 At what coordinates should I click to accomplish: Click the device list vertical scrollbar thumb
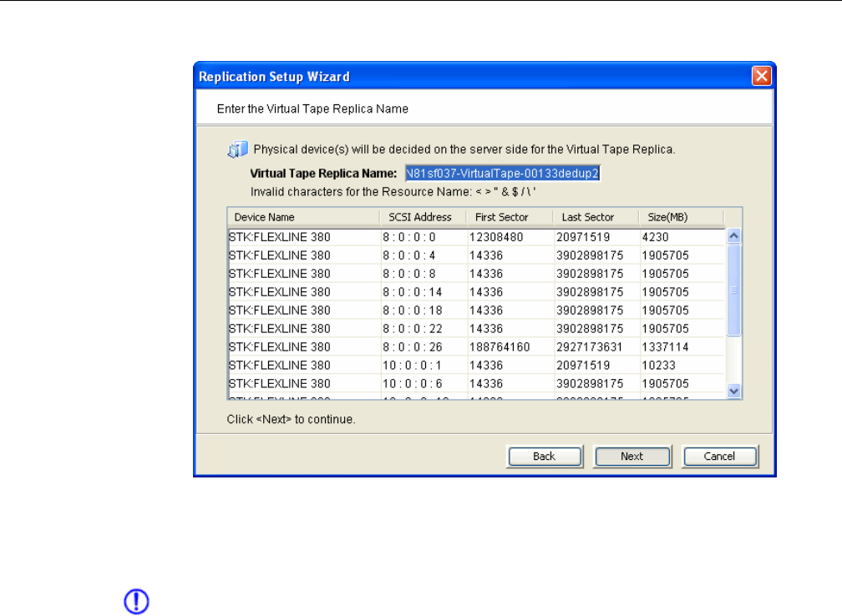pos(733,290)
